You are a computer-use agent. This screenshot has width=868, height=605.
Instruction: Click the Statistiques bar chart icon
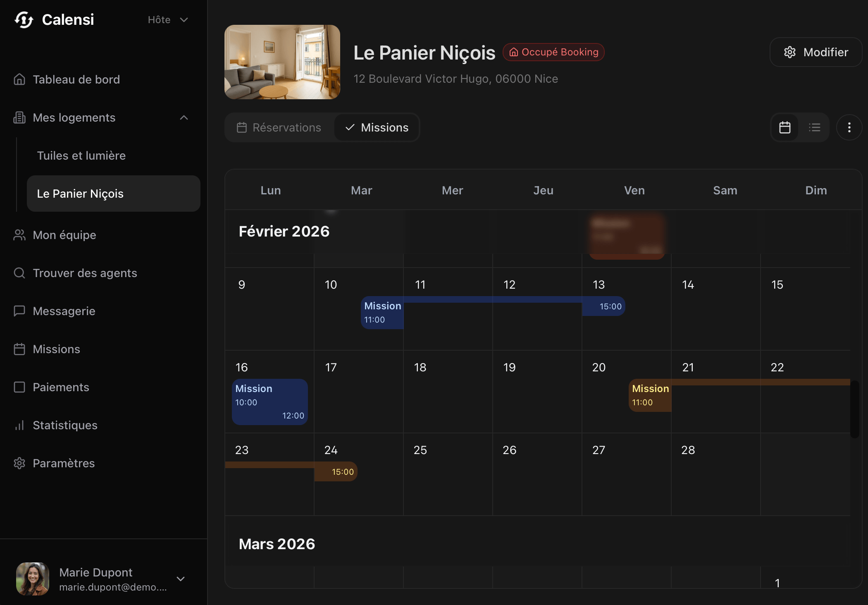[x=19, y=425]
